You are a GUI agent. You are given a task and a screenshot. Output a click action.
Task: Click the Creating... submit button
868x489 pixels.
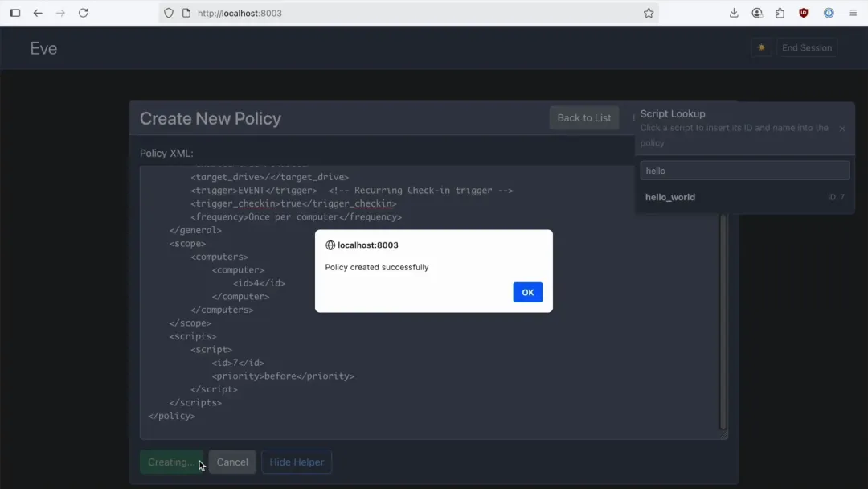(171, 462)
